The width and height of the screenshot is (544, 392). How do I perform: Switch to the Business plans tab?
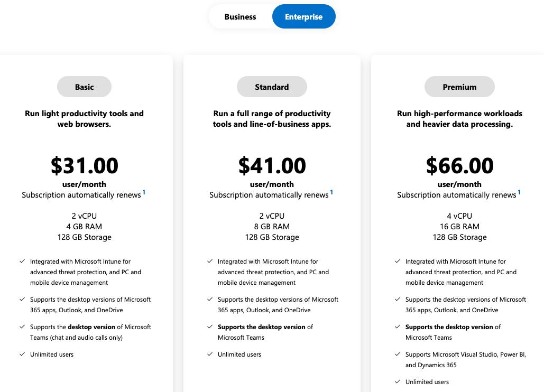(240, 17)
